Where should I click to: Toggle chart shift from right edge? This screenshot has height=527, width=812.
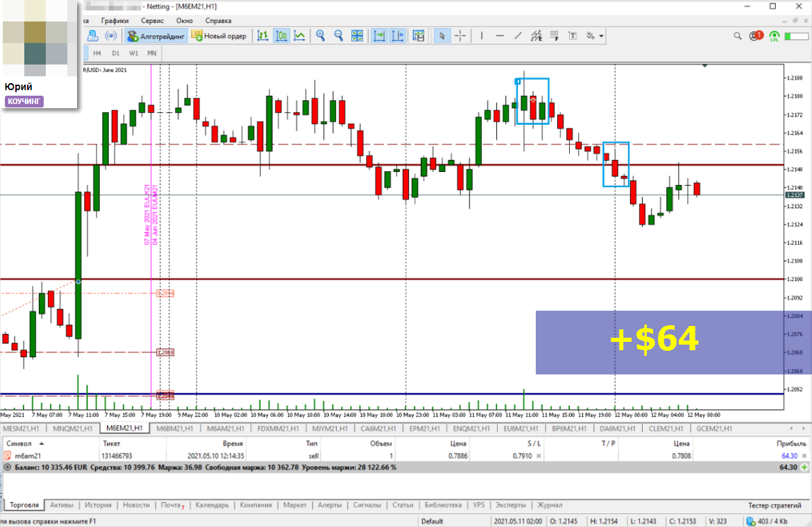[x=398, y=35]
